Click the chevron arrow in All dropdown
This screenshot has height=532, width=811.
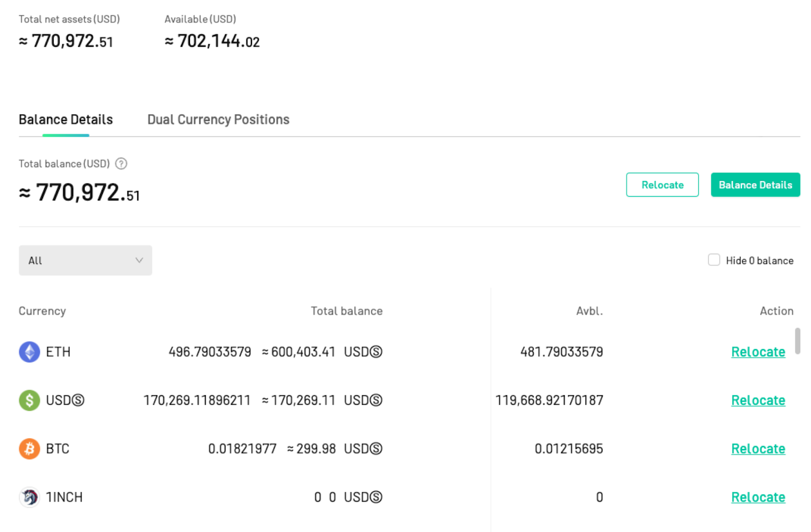tap(139, 260)
